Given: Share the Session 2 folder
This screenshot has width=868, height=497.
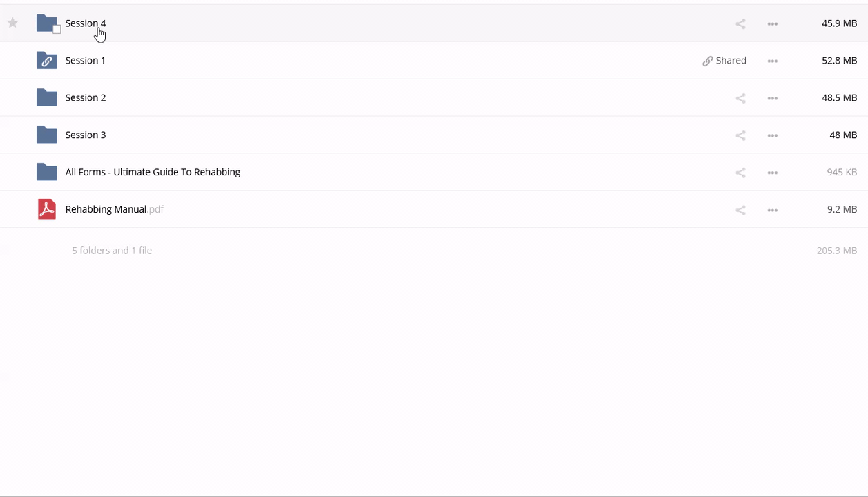Looking at the screenshot, I should click(740, 99).
